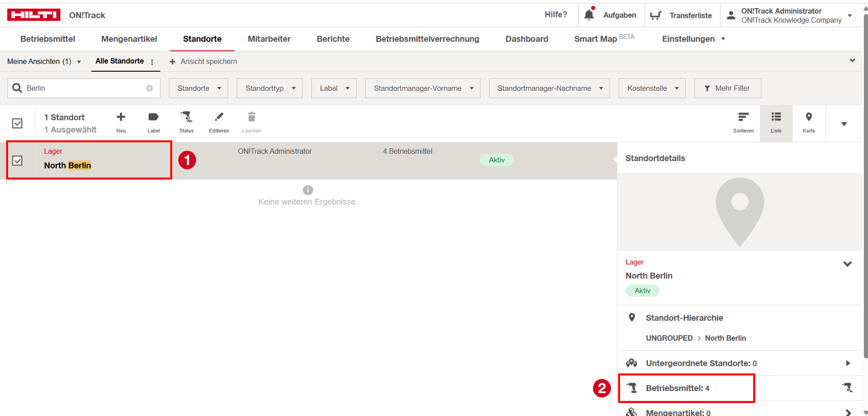
Task: Open the Standorte filter dropdown
Action: tap(198, 88)
